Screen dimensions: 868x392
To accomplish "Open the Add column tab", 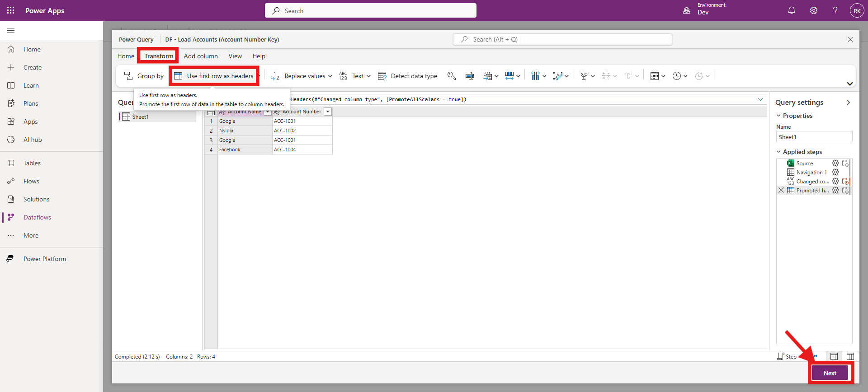I will pos(201,56).
